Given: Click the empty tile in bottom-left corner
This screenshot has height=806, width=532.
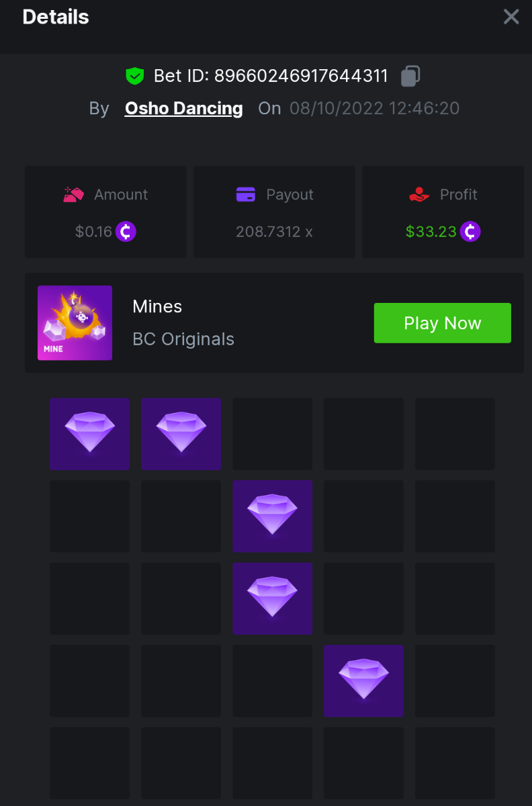Looking at the screenshot, I should [89, 763].
